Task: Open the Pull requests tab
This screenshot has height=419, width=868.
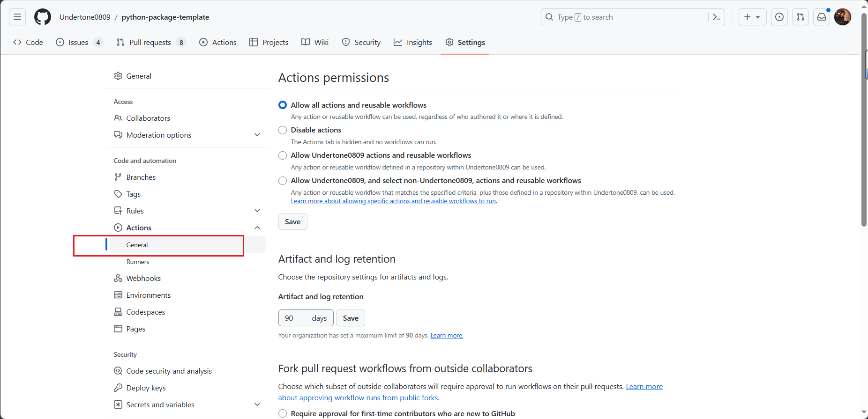Action: click(x=151, y=42)
